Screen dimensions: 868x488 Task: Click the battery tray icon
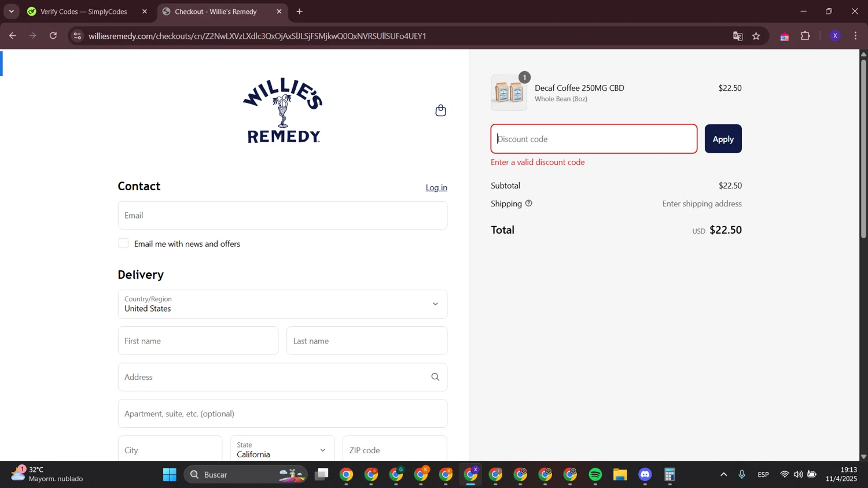[812, 475]
